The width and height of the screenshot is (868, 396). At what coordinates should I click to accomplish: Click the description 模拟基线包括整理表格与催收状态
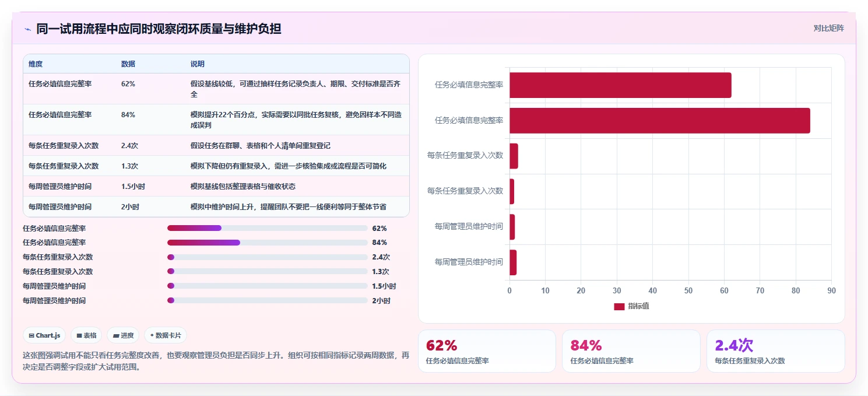tap(243, 186)
